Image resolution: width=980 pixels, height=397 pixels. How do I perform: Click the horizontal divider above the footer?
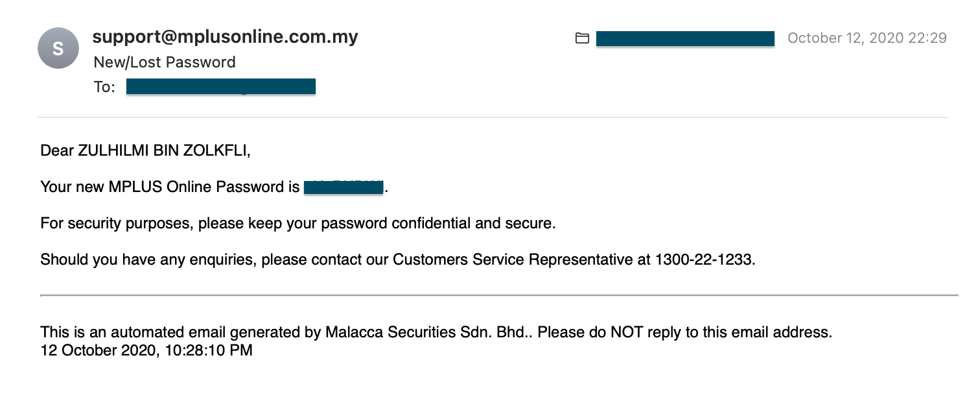click(499, 295)
